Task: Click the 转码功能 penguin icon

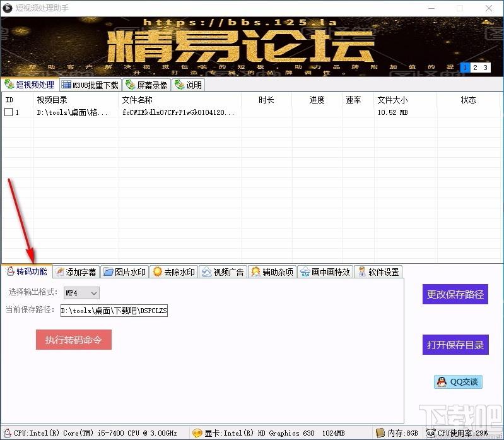Action: [x=10, y=271]
